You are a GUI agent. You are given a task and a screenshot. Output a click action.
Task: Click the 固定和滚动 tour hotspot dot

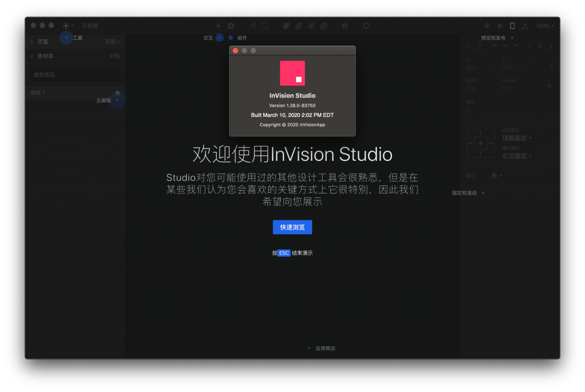click(483, 193)
